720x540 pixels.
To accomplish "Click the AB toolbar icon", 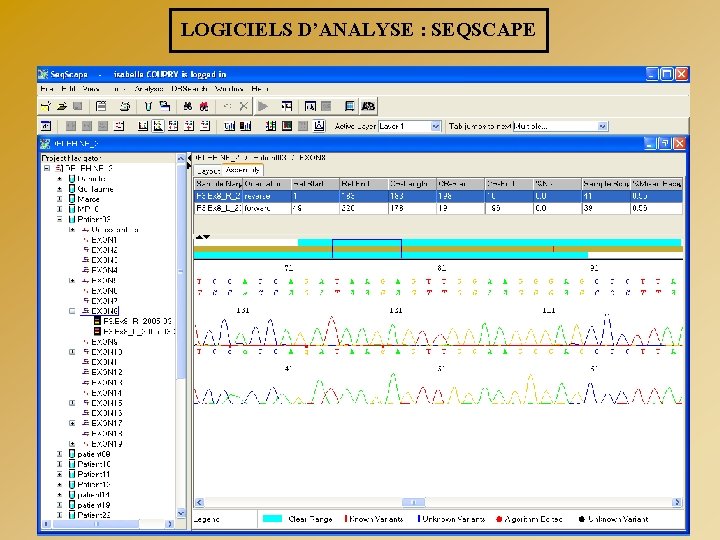I will click(368, 107).
